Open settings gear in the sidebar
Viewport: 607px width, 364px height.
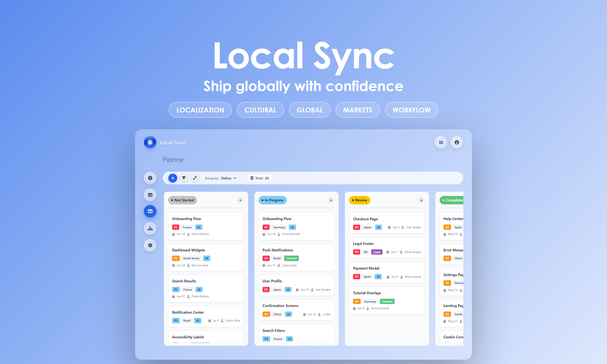tap(150, 245)
